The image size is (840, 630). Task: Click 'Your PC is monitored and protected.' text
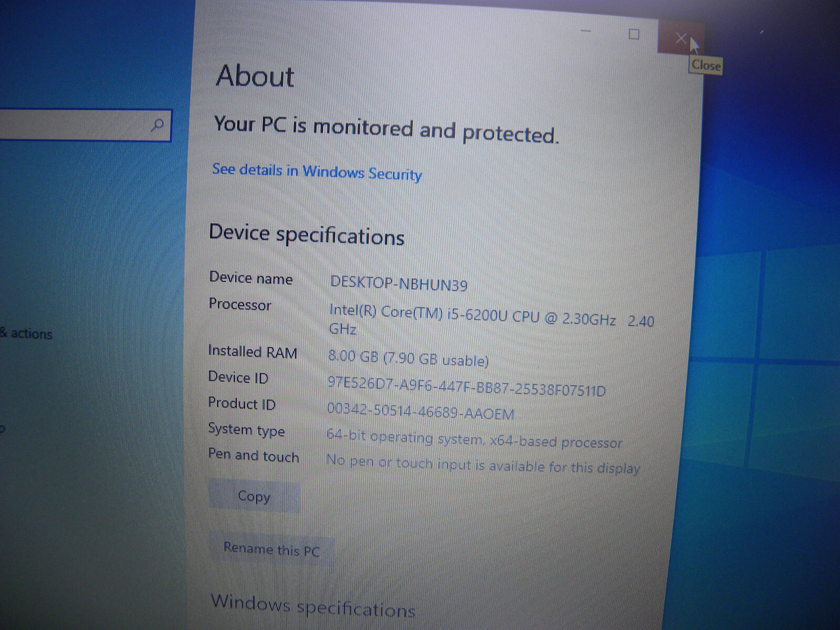(x=386, y=130)
